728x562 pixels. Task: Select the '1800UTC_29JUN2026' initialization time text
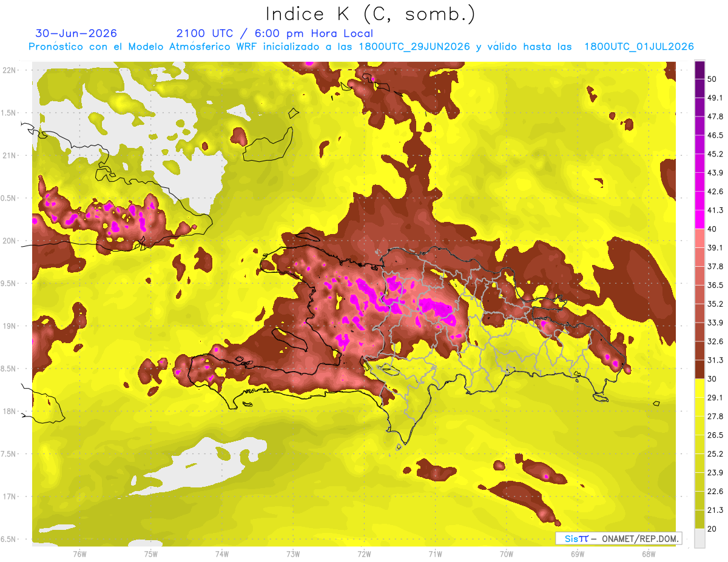coord(414,47)
